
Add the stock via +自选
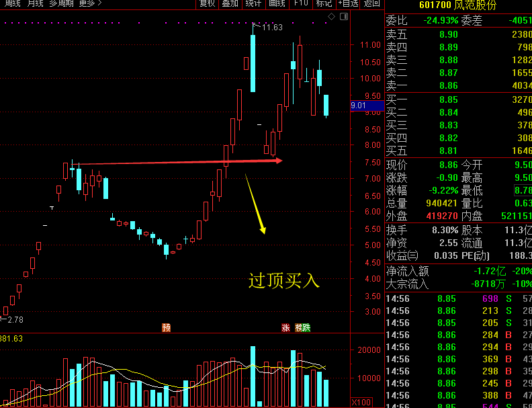(x=347, y=3)
